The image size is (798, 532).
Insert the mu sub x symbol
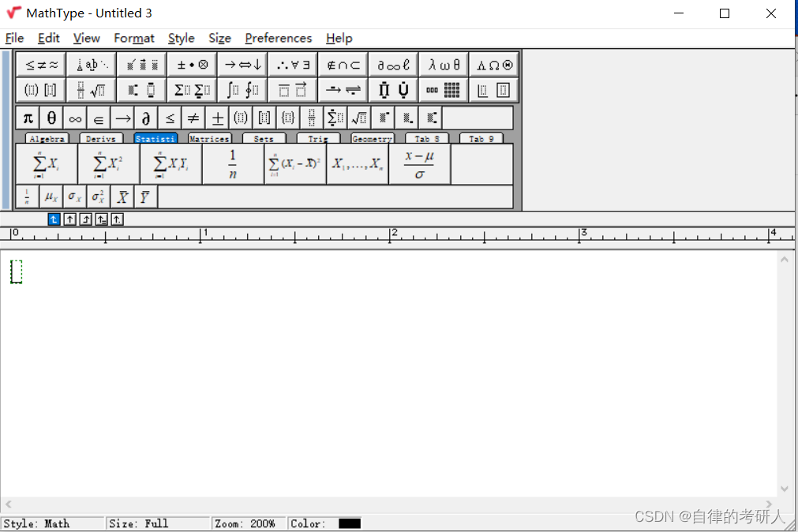tap(51, 197)
